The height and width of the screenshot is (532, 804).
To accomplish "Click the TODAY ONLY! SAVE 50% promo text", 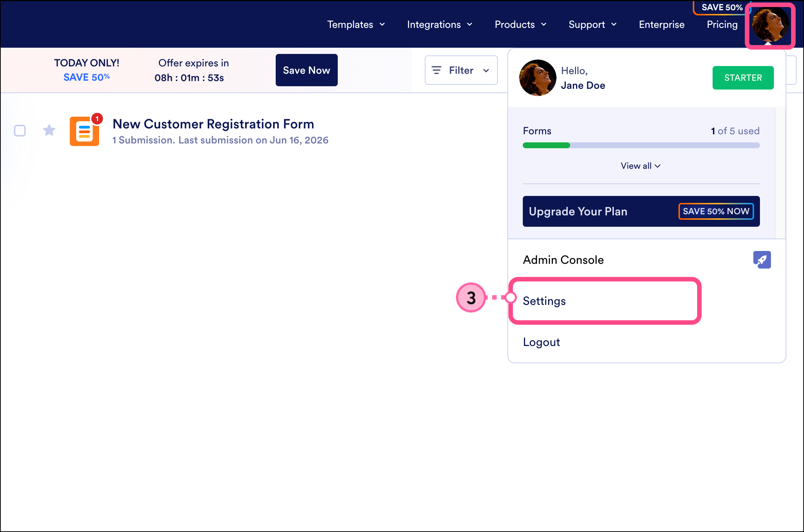I will pyautogui.click(x=87, y=70).
